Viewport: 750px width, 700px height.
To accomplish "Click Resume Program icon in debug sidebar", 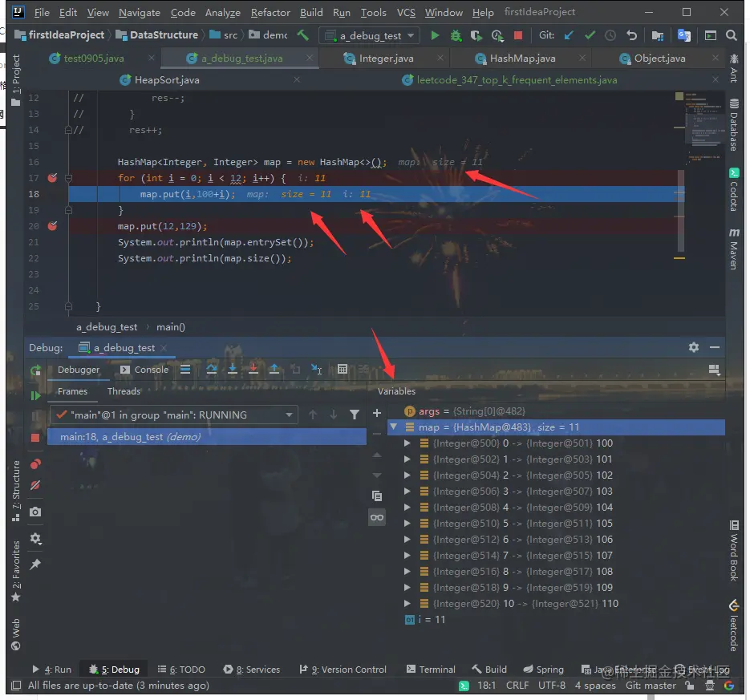I will [35, 395].
